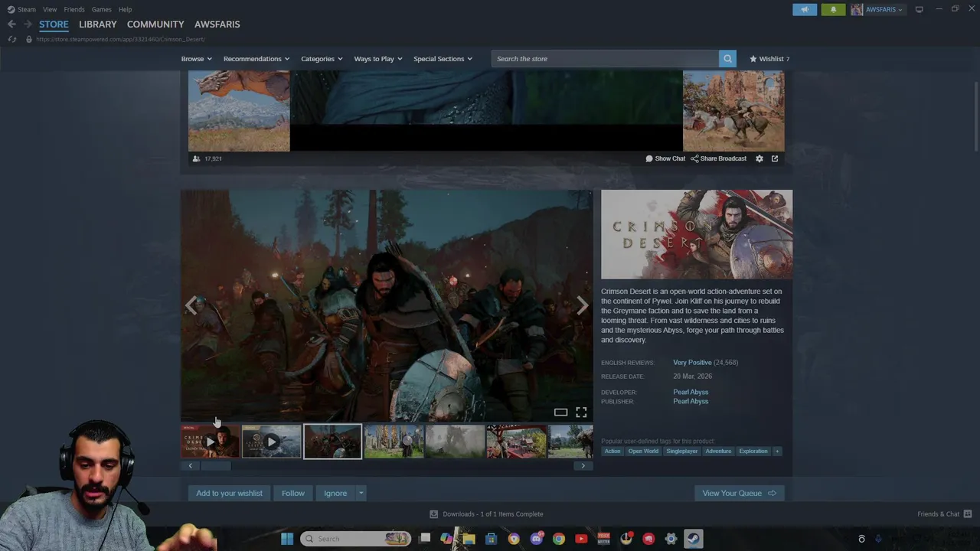Open the Help menu

126,9
